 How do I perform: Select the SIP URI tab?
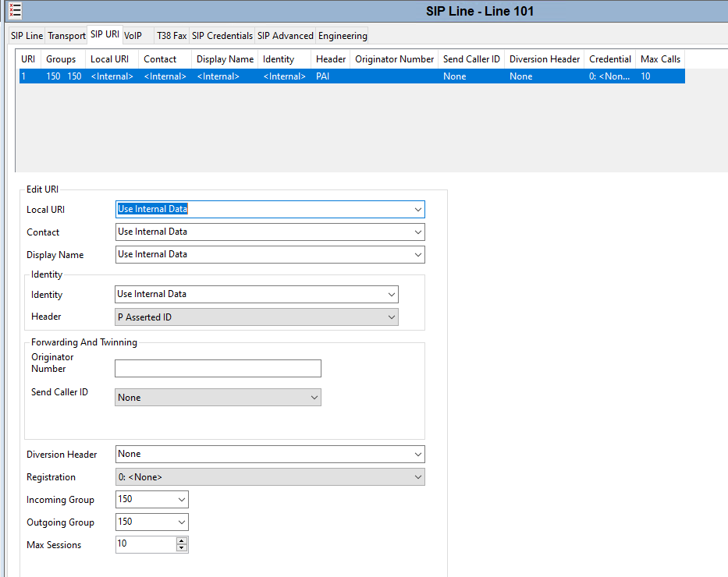[x=105, y=34]
